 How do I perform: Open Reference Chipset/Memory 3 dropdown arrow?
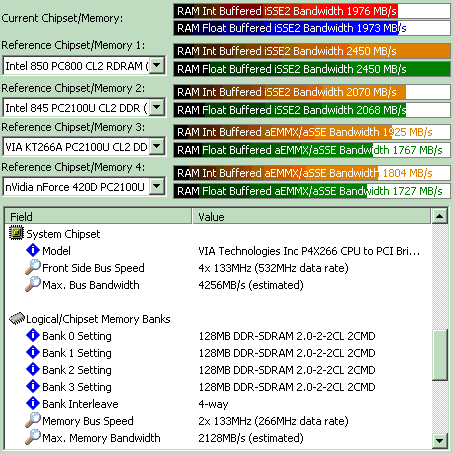pos(157,146)
